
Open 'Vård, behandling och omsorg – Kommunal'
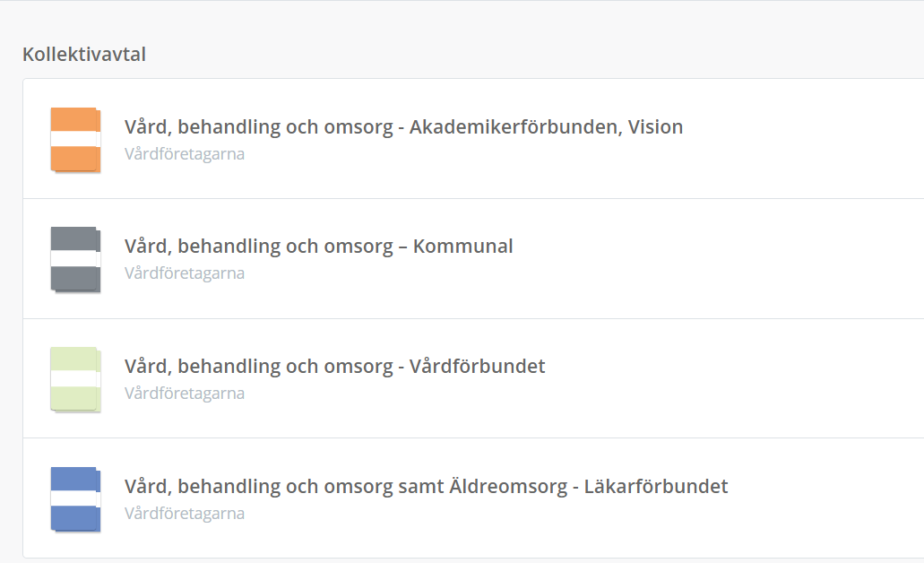(318, 247)
